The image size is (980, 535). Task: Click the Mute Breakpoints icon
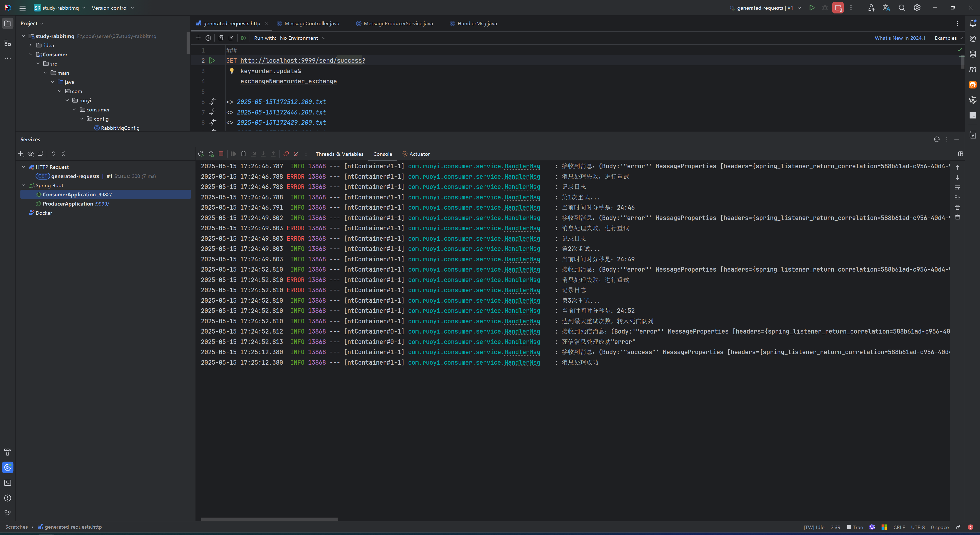coord(296,154)
